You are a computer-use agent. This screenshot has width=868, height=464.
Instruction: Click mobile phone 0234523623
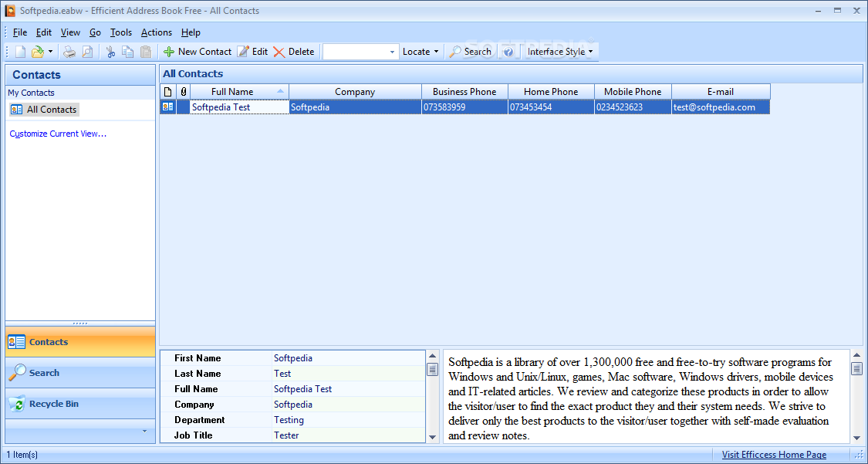tap(633, 107)
